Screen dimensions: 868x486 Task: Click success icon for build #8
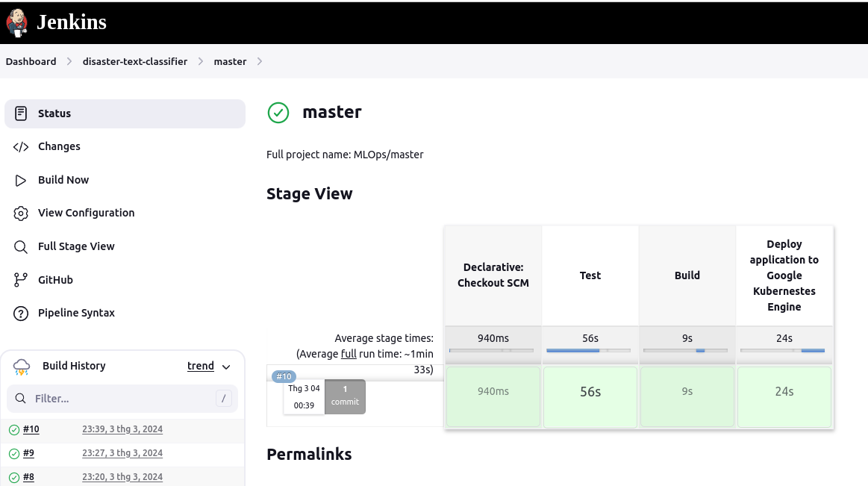pos(14,477)
